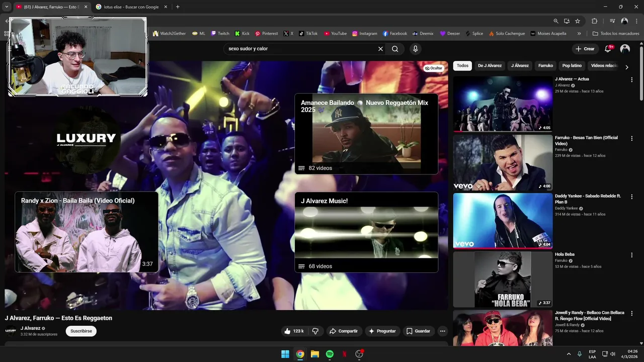Image resolution: width=644 pixels, height=362 pixels.
Task: Show hidden system tray icons chevron
Action: coord(569,354)
